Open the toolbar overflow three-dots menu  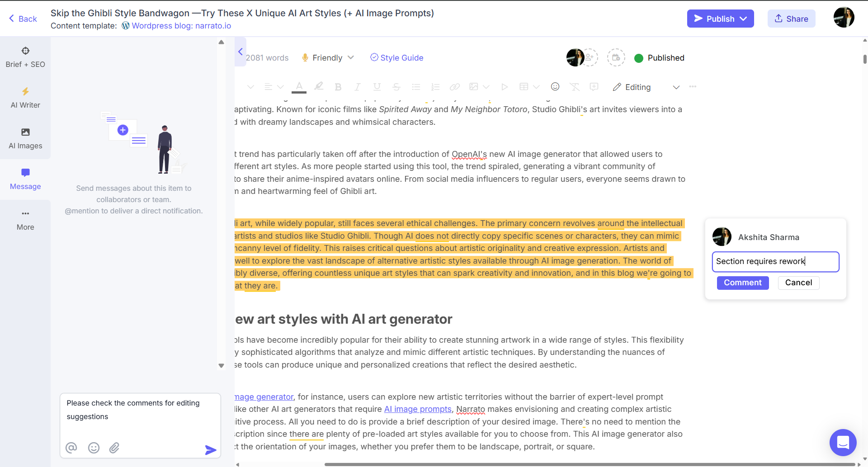pos(693,86)
